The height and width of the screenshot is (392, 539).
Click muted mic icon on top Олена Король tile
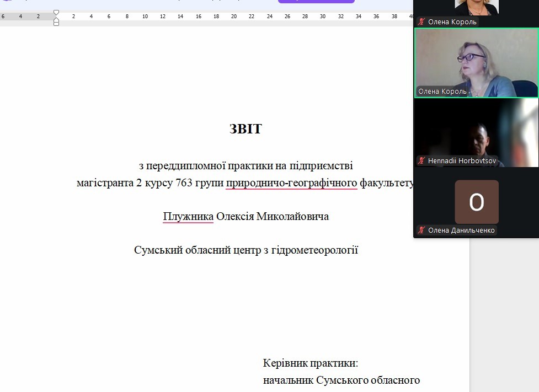pos(421,22)
